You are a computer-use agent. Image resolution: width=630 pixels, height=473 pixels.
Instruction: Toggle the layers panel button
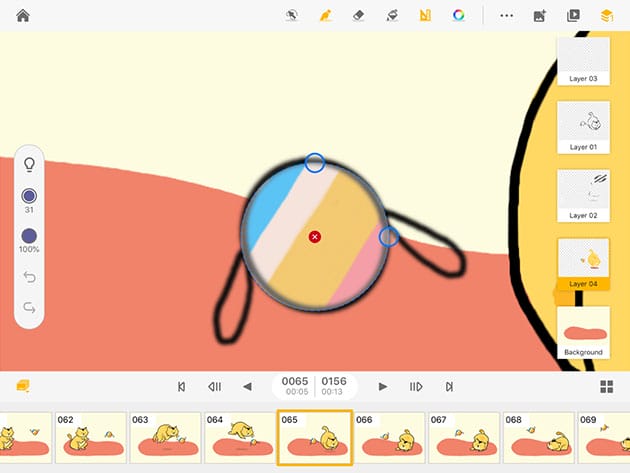point(606,15)
